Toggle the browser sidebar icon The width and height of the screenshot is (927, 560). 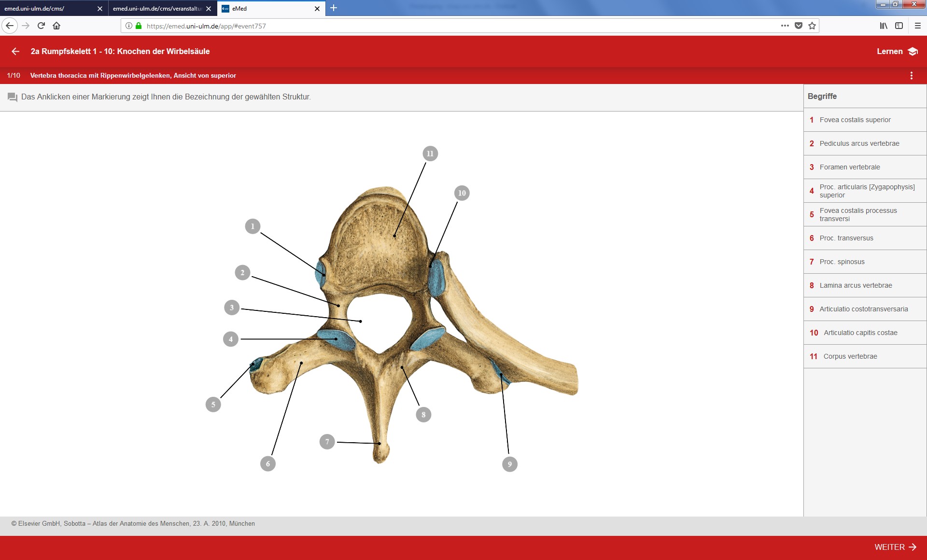[899, 26]
